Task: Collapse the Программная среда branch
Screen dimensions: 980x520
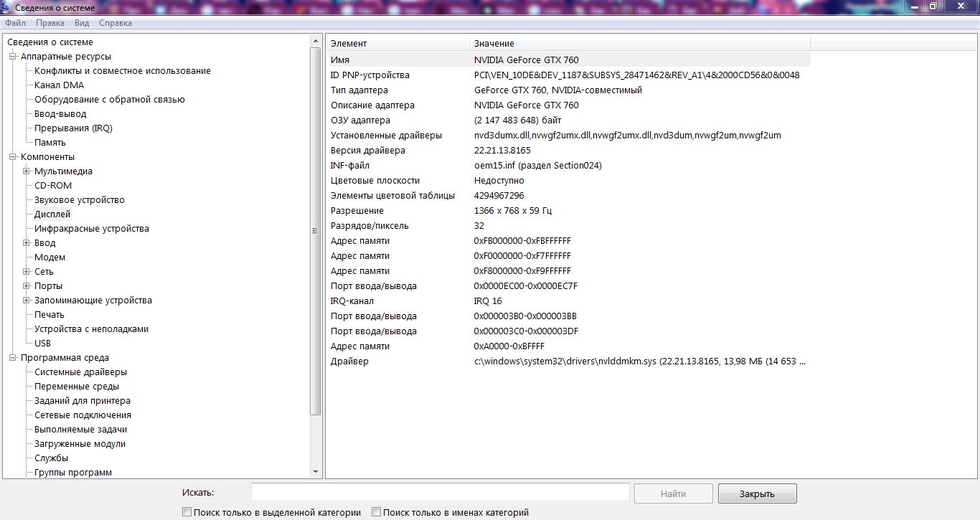Action: (x=12, y=358)
